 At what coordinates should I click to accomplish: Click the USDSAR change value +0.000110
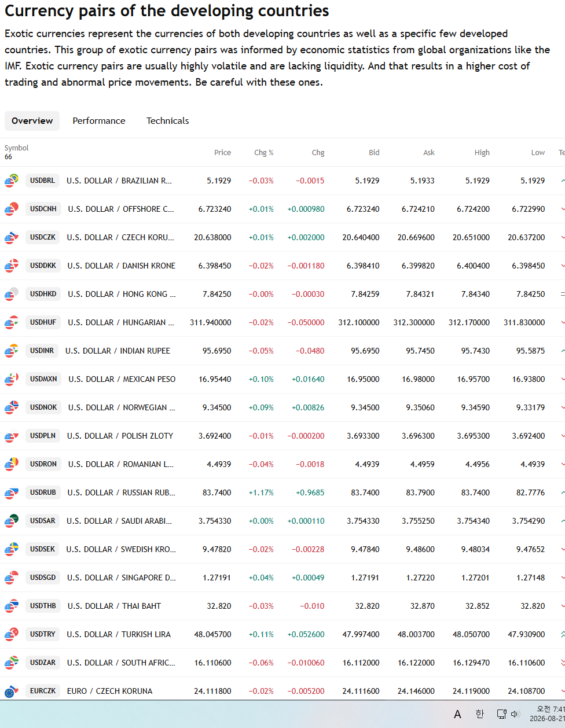tap(306, 521)
